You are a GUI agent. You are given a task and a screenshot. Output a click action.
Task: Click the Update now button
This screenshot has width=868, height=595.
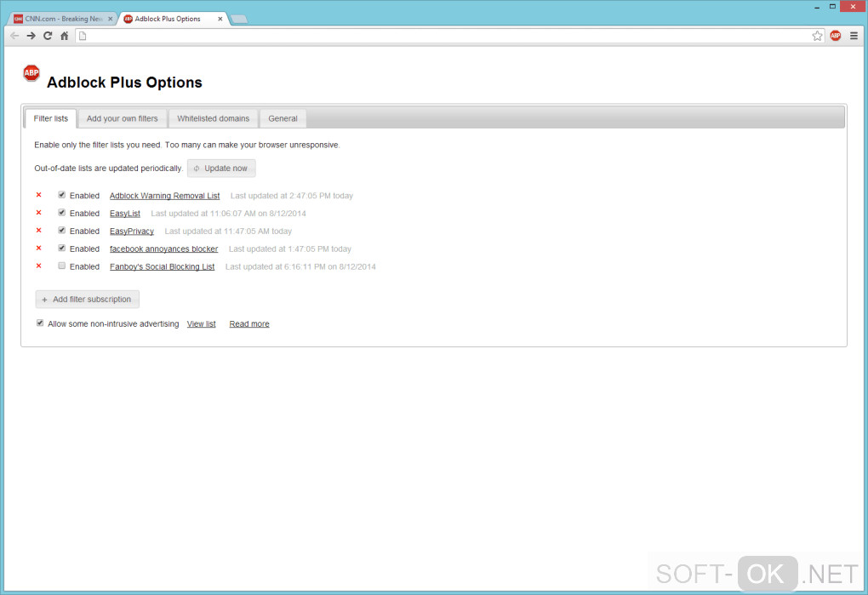point(221,169)
